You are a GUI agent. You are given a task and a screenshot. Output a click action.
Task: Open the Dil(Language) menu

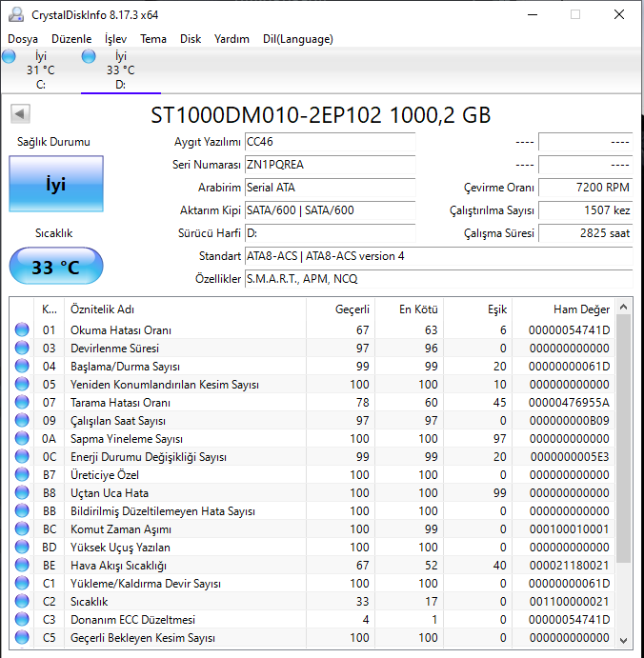pos(298,39)
